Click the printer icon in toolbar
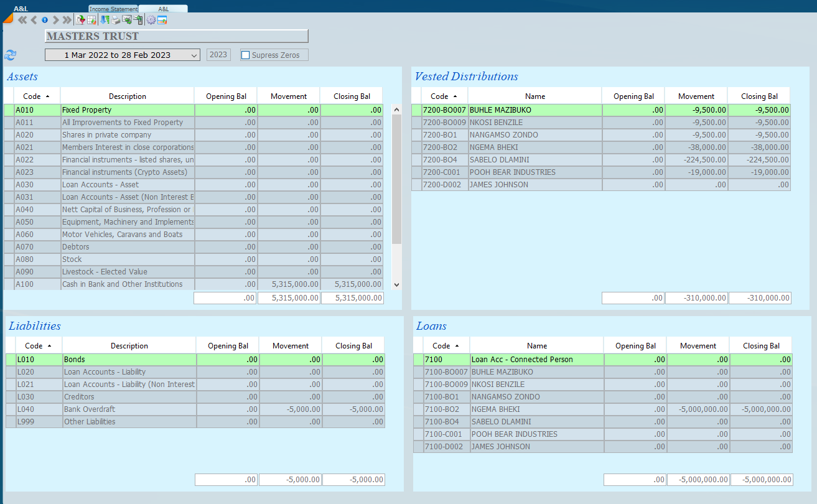Viewport: 817px width, 504px height. pos(116,21)
